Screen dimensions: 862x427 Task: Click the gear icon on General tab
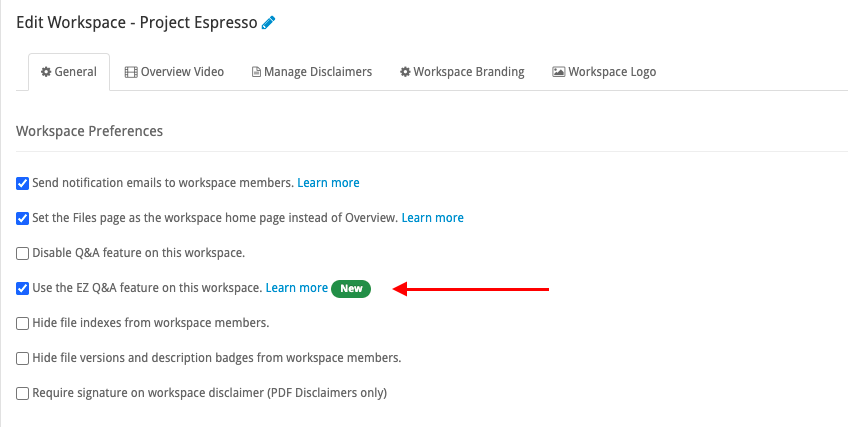(46, 72)
